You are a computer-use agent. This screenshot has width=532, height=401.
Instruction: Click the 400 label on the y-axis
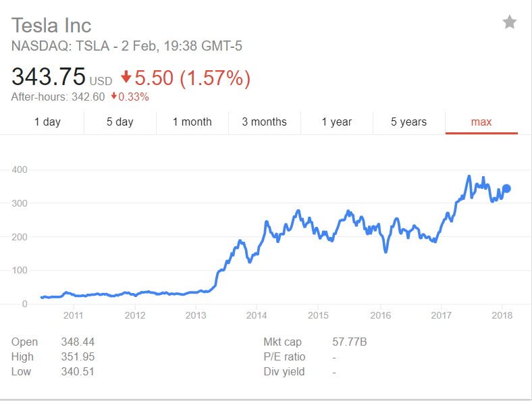point(20,169)
